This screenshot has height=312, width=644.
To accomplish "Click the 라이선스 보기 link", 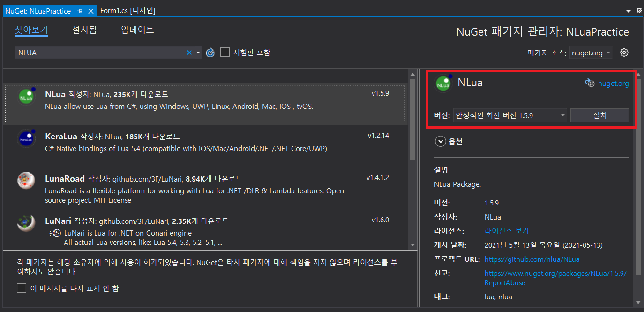I will pos(507,231).
